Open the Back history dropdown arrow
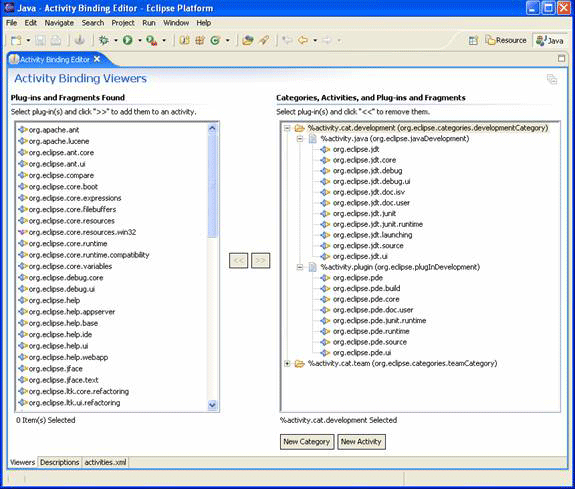This screenshot has width=575, height=489. tap(315, 40)
